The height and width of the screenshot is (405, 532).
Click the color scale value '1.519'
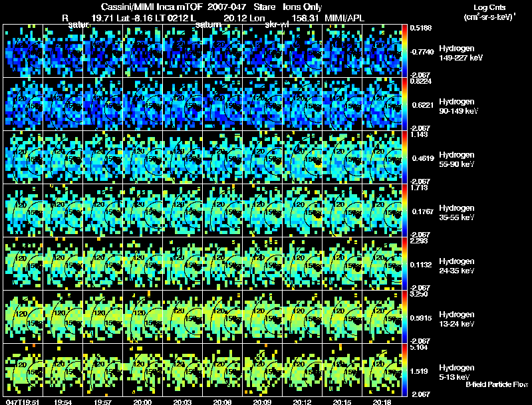pos(419,372)
